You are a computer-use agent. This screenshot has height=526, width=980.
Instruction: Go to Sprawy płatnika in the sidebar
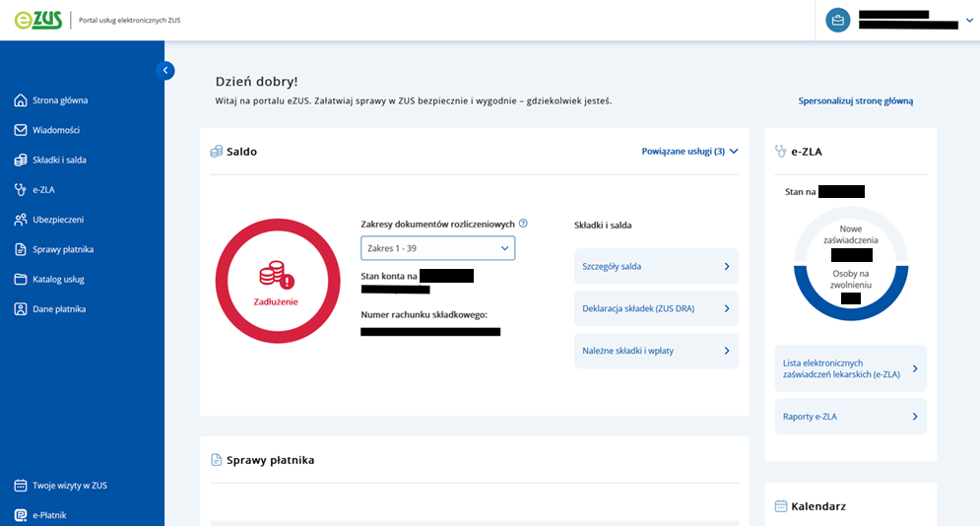[x=63, y=249]
